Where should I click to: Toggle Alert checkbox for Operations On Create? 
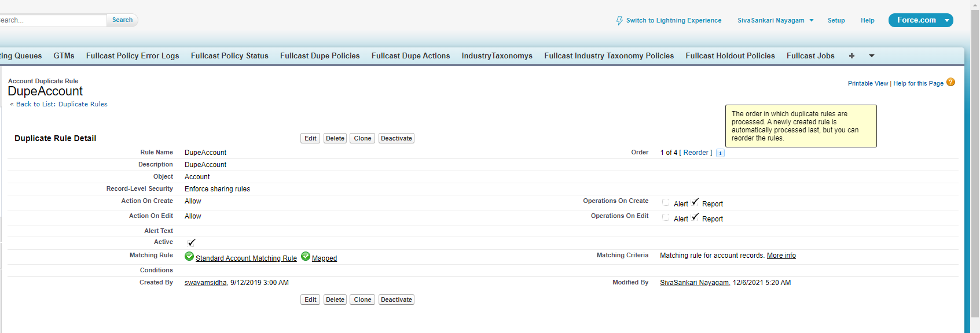[666, 202]
